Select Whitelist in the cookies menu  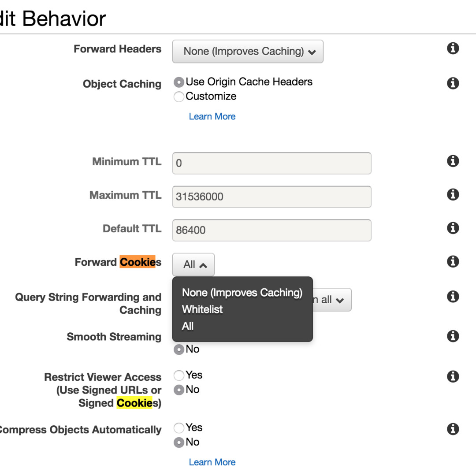tap(202, 309)
